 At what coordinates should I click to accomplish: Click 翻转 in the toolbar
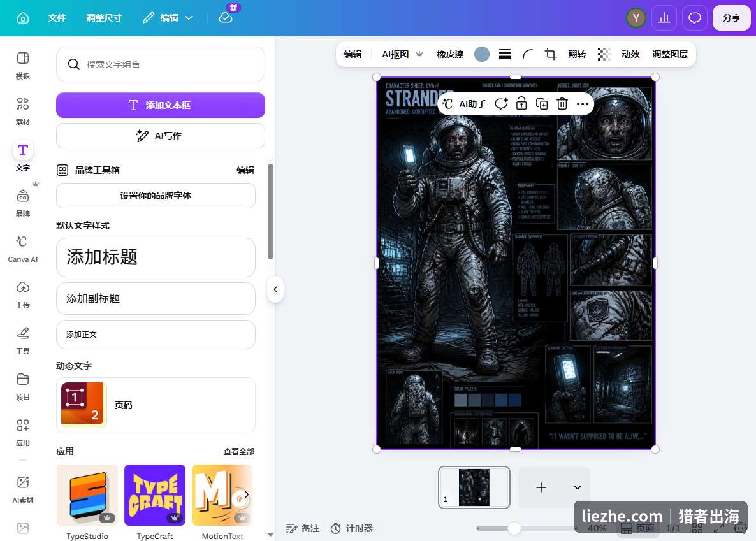[x=577, y=55]
